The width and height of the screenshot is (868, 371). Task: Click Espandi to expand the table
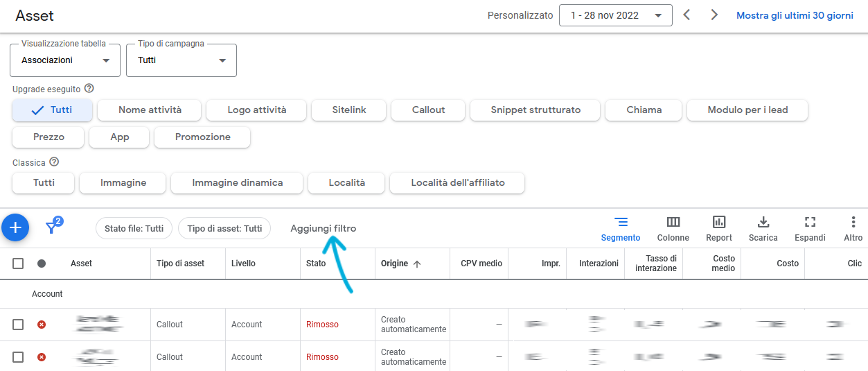810,228
